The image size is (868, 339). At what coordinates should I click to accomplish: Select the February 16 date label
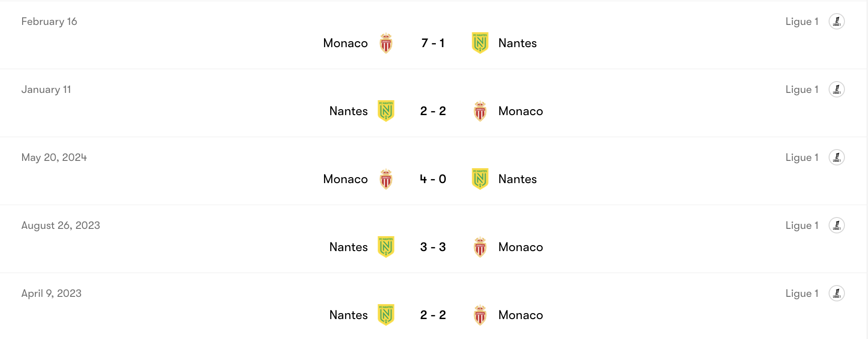[49, 21]
